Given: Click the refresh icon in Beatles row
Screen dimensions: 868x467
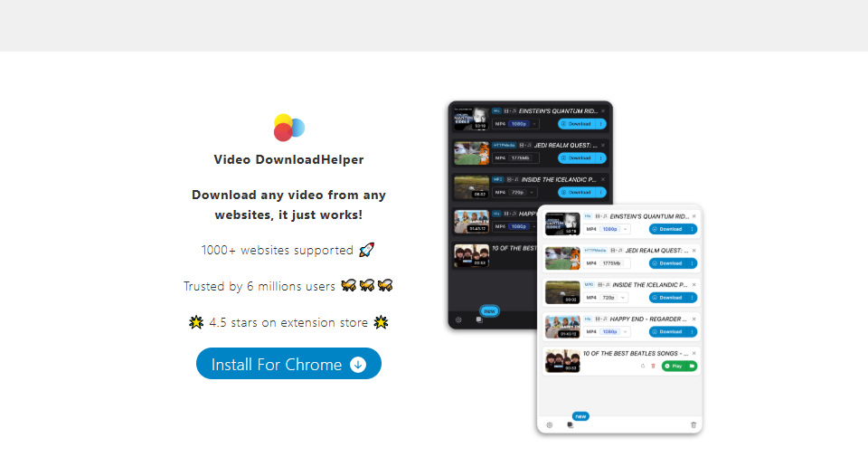Looking at the screenshot, I should click(643, 366).
